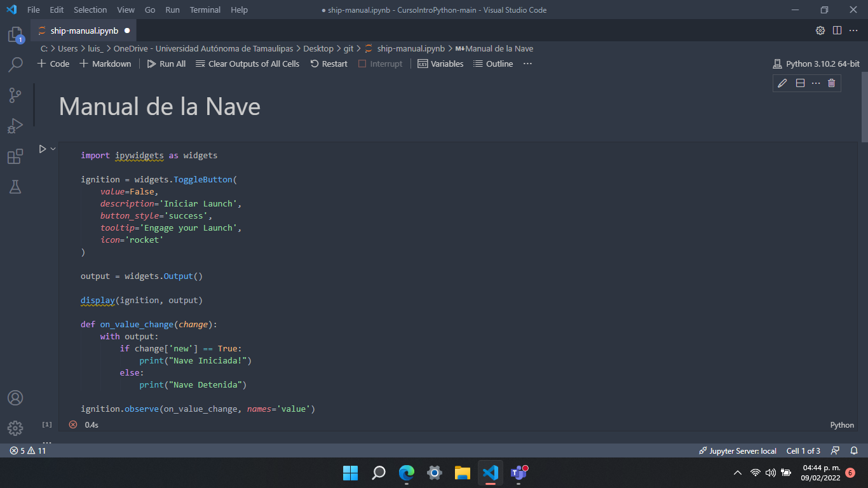Image resolution: width=868 pixels, height=488 pixels.
Task: Expand run options chevron beside play button
Action: [x=53, y=149]
